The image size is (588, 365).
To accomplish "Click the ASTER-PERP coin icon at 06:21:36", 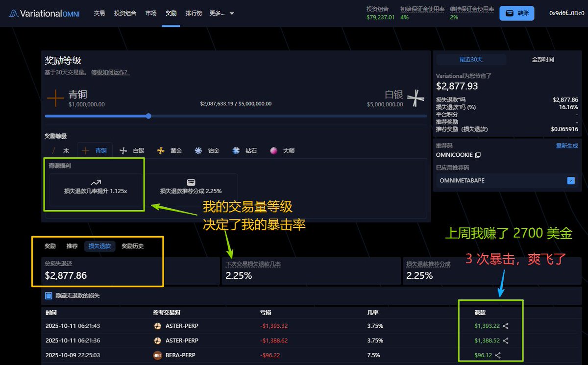I will pyautogui.click(x=157, y=341).
